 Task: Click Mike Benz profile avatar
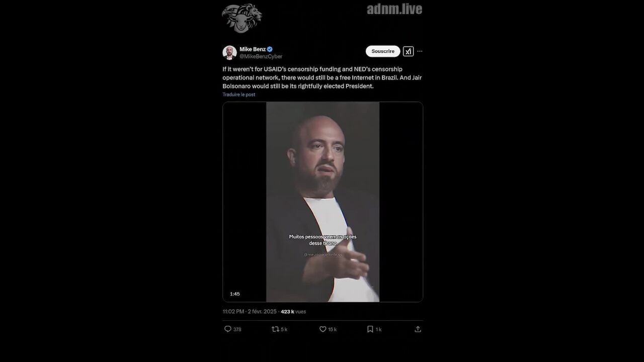pyautogui.click(x=229, y=52)
